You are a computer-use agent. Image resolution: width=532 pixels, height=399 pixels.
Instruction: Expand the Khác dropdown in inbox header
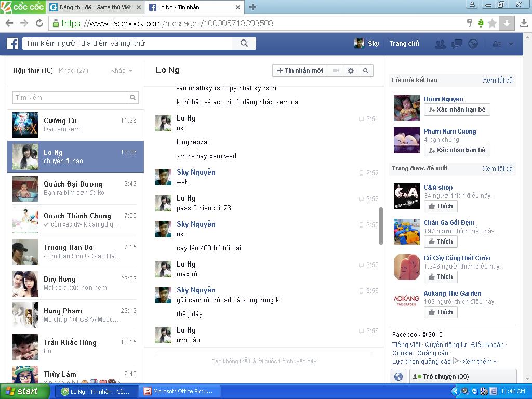coord(121,70)
